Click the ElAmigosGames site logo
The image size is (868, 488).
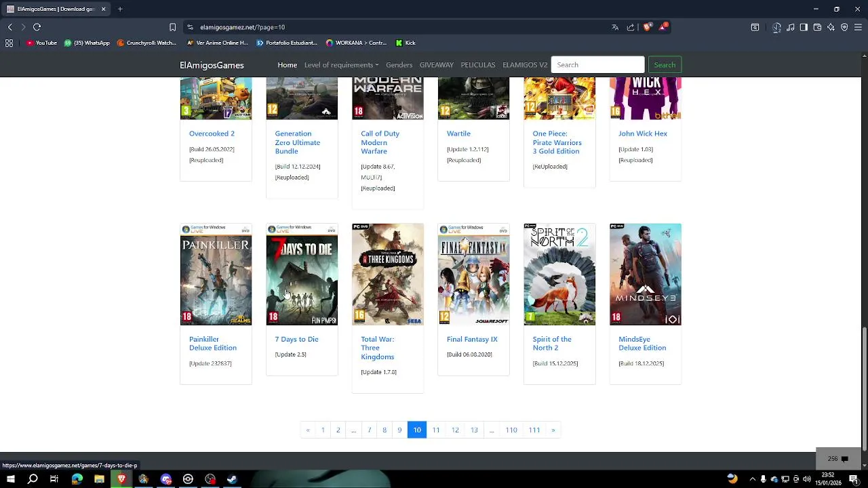[212, 65]
